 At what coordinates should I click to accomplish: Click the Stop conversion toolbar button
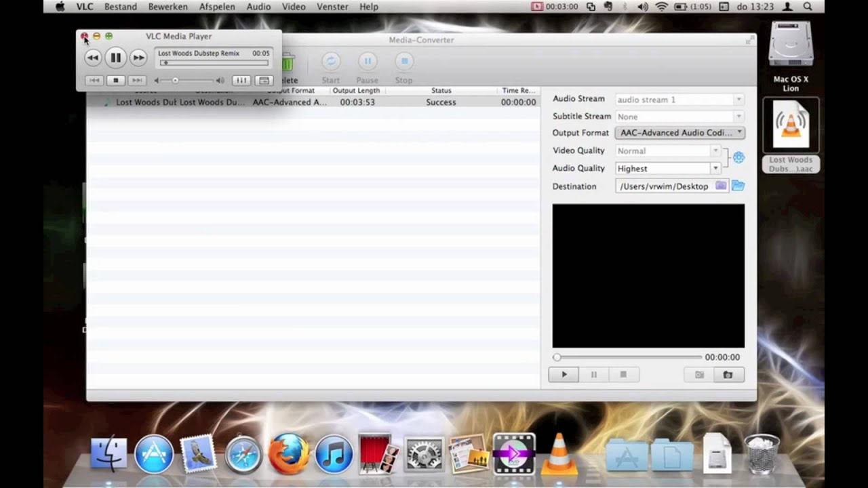404,68
